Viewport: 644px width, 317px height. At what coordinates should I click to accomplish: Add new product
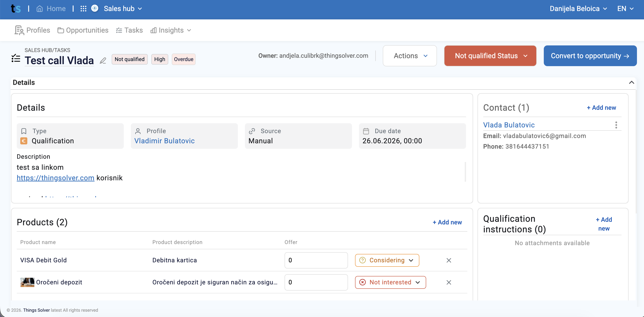tap(447, 222)
